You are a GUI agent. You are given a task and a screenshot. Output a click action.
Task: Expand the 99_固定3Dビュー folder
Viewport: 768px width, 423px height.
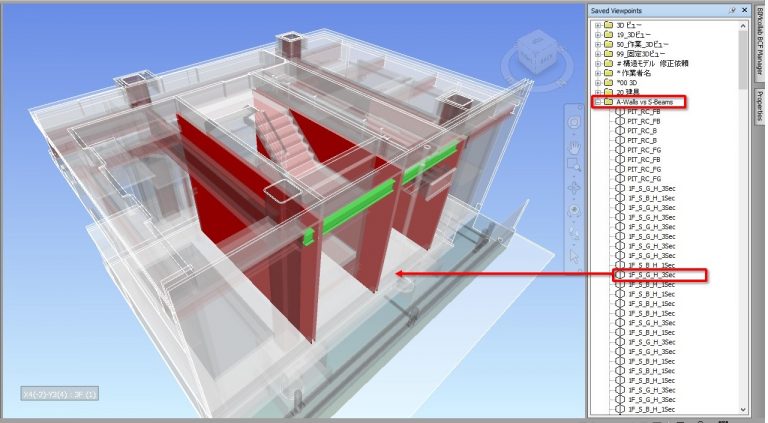(598, 54)
